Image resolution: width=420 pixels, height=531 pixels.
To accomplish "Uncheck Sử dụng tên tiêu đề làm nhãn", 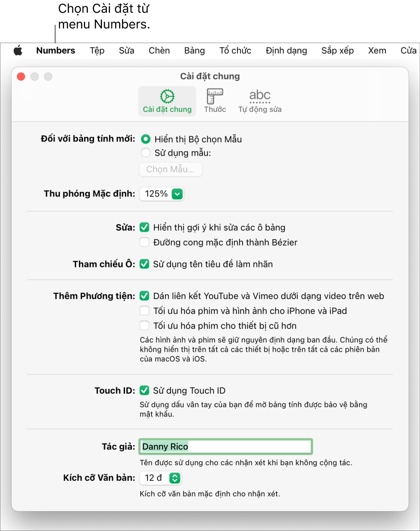I will (144, 264).
